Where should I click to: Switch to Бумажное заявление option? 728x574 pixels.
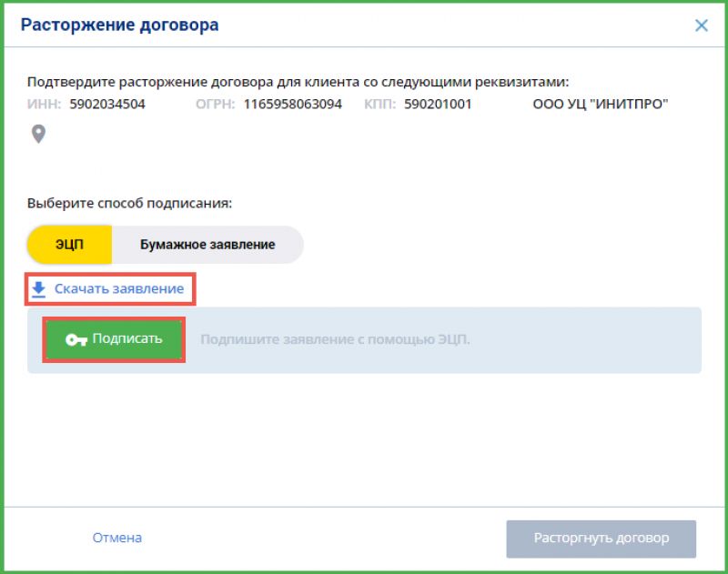pyautogui.click(x=207, y=245)
